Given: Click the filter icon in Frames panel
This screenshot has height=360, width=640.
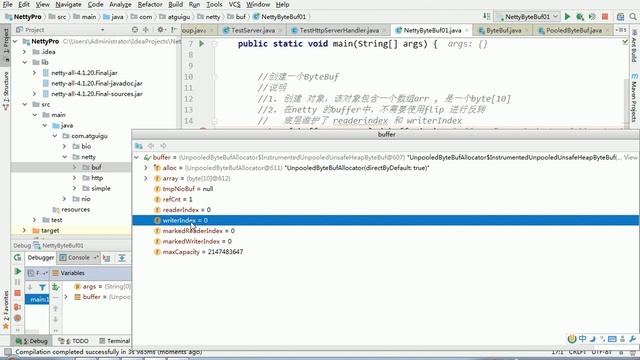Looking at the screenshot, I should [x=42, y=287].
